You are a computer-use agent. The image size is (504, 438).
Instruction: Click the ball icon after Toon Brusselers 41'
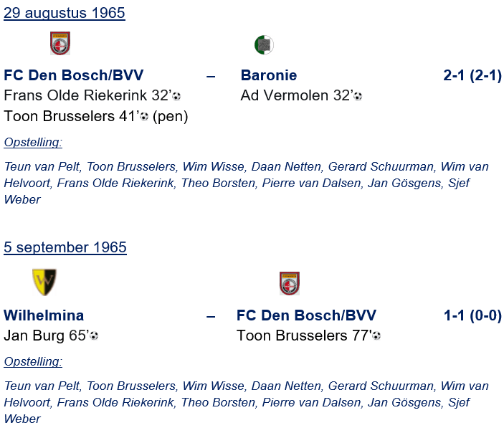tap(144, 117)
